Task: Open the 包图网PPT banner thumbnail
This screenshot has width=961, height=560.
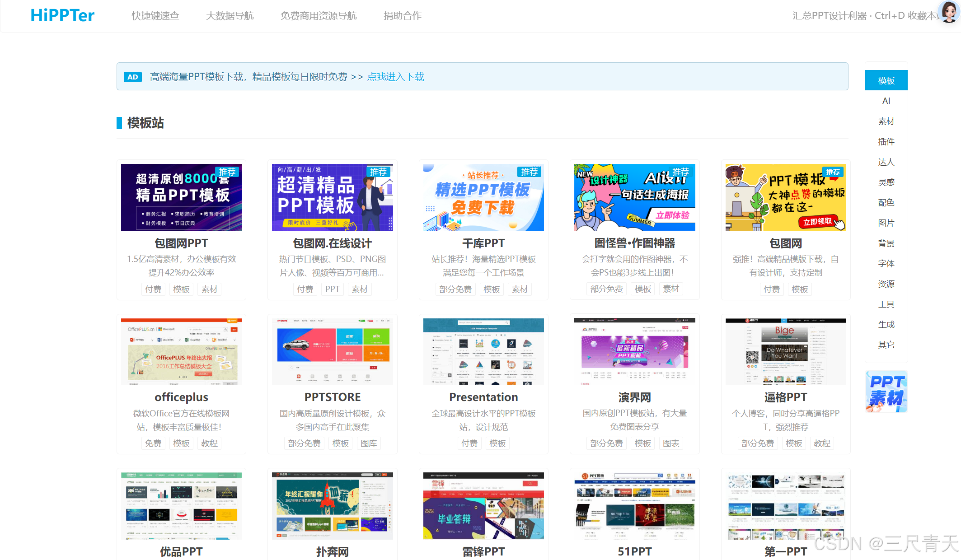Action: (181, 197)
